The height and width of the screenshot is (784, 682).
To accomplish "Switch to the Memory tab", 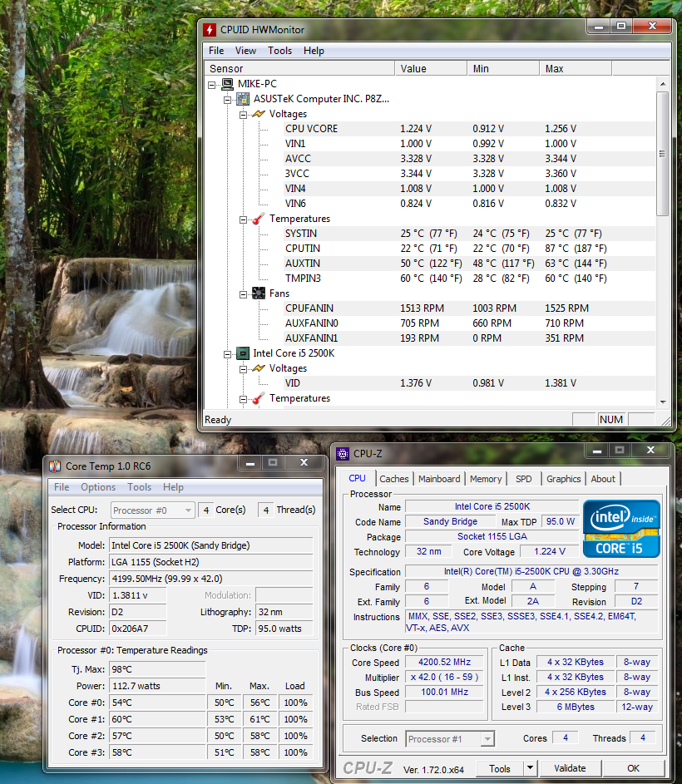I will (x=486, y=479).
